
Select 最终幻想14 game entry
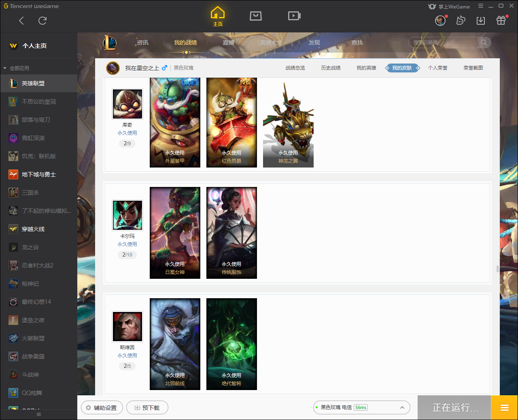(x=38, y=302)
